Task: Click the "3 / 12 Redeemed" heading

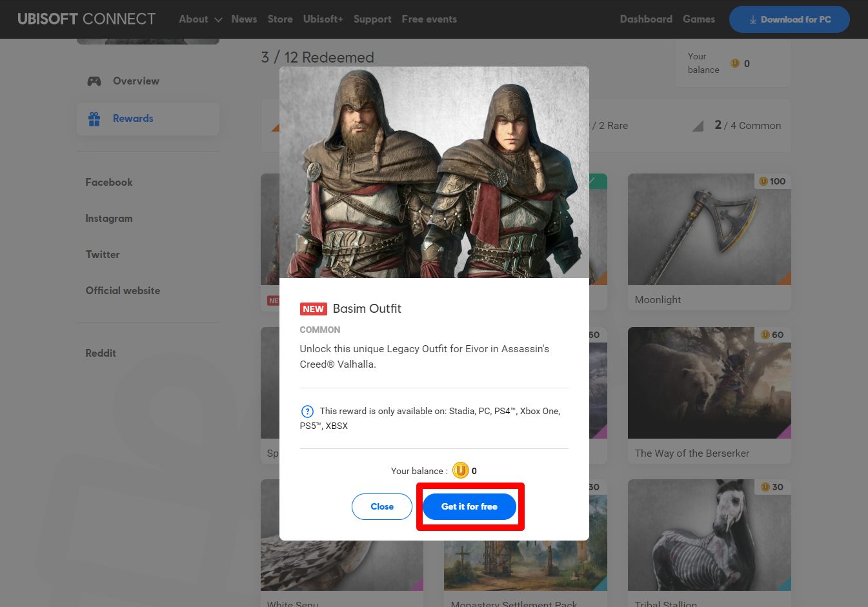Action: coord(318,57)
